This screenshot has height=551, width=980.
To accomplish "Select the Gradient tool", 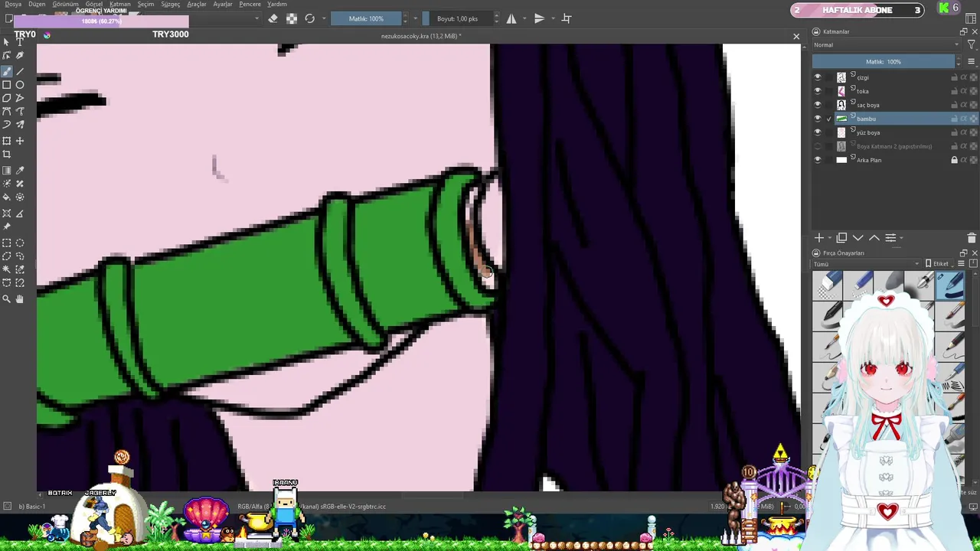I will 7,171.
